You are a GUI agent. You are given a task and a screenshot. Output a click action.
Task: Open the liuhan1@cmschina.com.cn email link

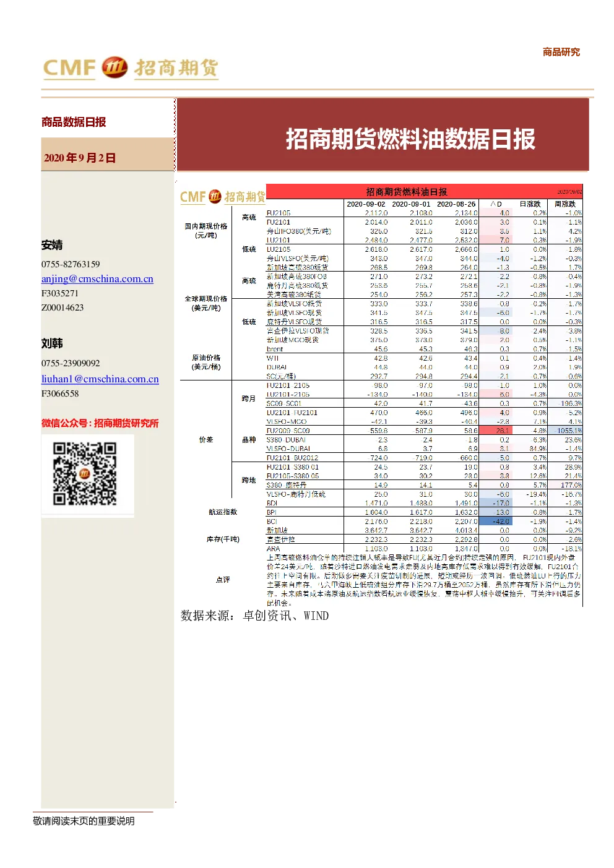pyautogui.click(x=100, y=379)
